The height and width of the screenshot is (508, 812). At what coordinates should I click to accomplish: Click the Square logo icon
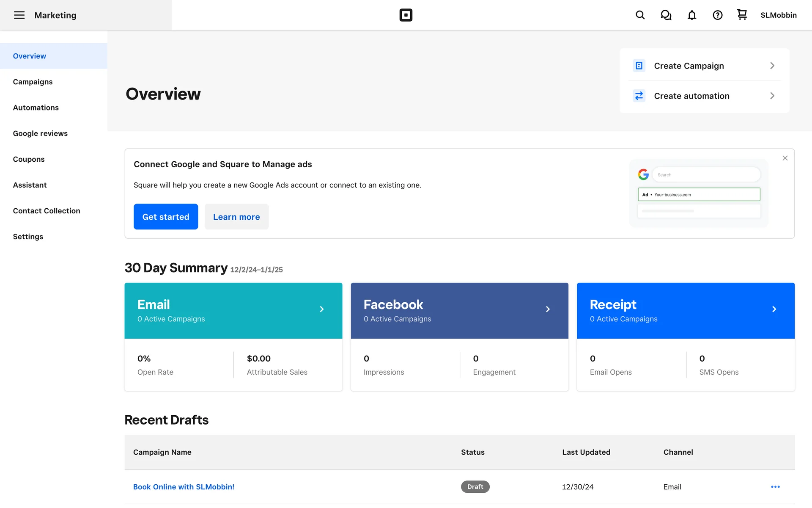[406, 15]
